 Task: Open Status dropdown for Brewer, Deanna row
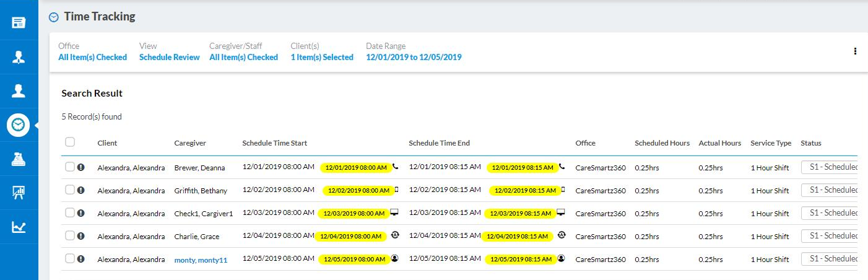point(830,167)
